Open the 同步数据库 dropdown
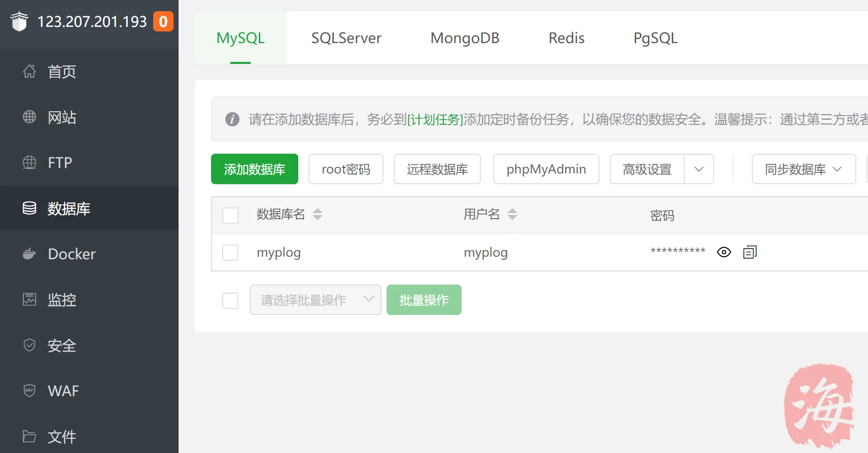Viewport: 868px width, 453px height. (x=804, y=169)
